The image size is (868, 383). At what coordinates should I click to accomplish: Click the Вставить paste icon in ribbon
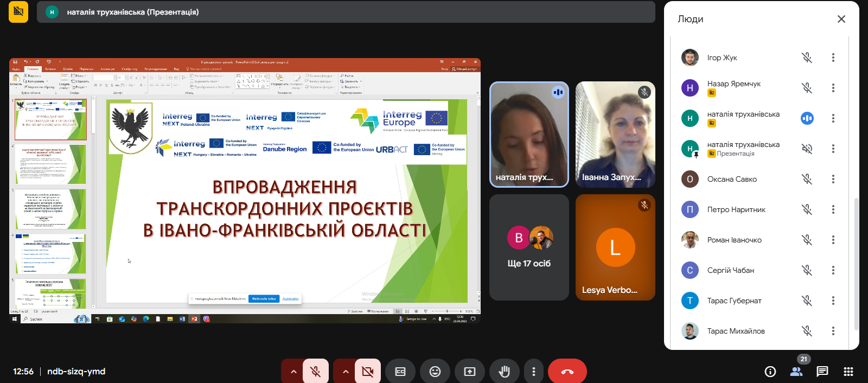coord(16,79)
